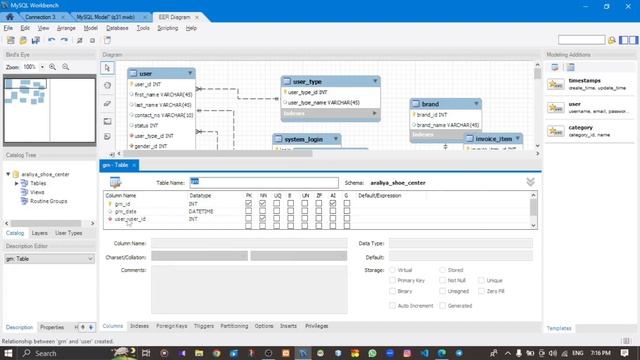Zoom in with the magnifier plus icon

tap(53, 67)
